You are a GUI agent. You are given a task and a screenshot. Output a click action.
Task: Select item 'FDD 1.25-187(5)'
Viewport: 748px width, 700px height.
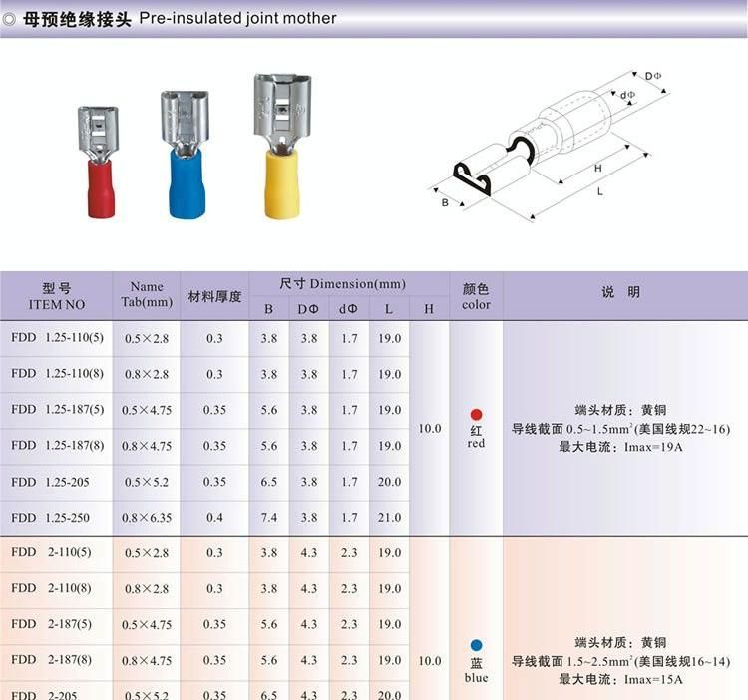[x=57, y=409]
